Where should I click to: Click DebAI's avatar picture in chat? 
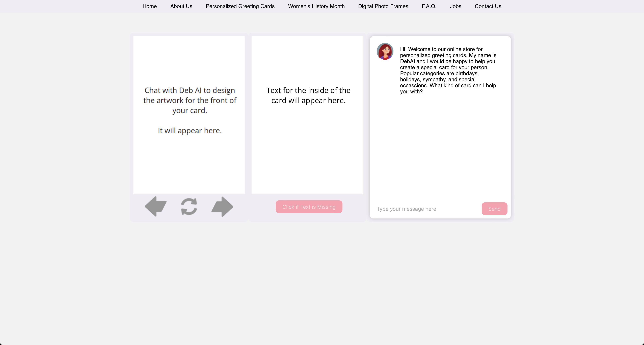pos(385,51)
